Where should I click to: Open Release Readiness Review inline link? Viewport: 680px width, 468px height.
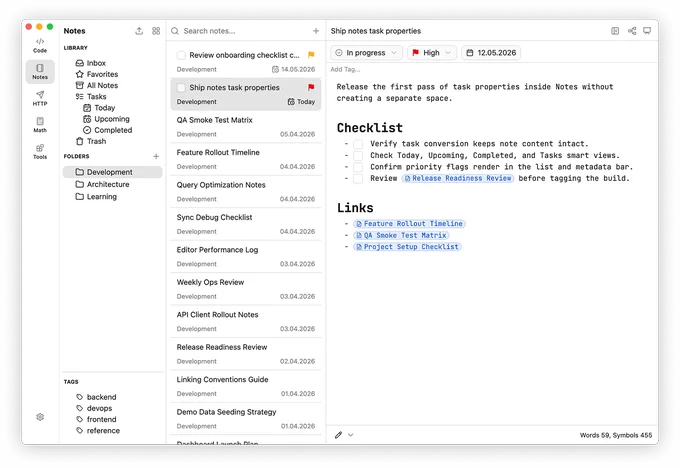(458, 178)
